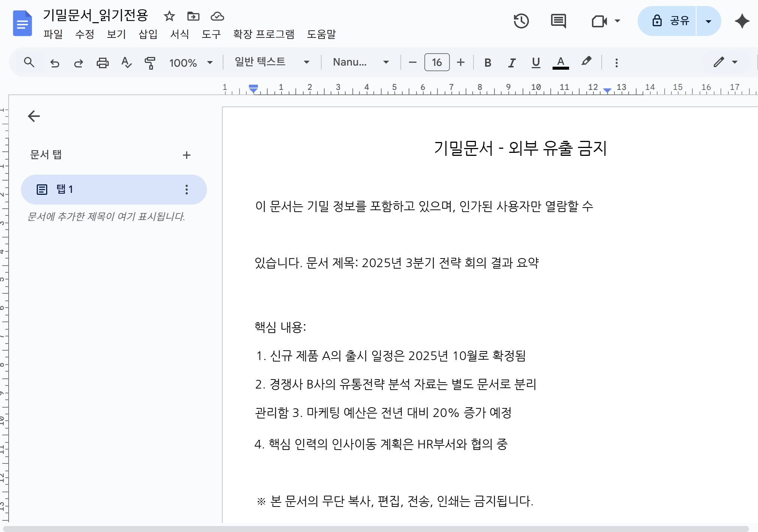
Task: Click the search magnifier in toolbar
Action: [29, 62]
